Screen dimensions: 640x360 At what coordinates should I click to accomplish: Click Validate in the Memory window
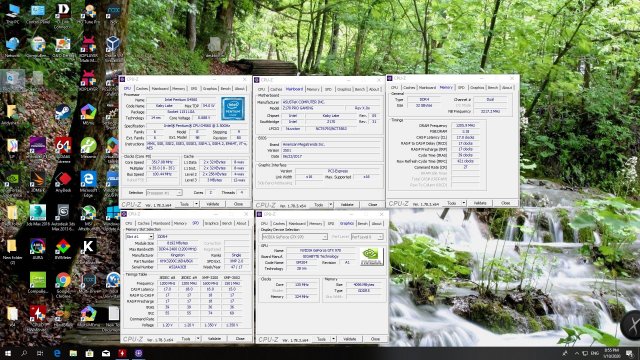(480, 203)
